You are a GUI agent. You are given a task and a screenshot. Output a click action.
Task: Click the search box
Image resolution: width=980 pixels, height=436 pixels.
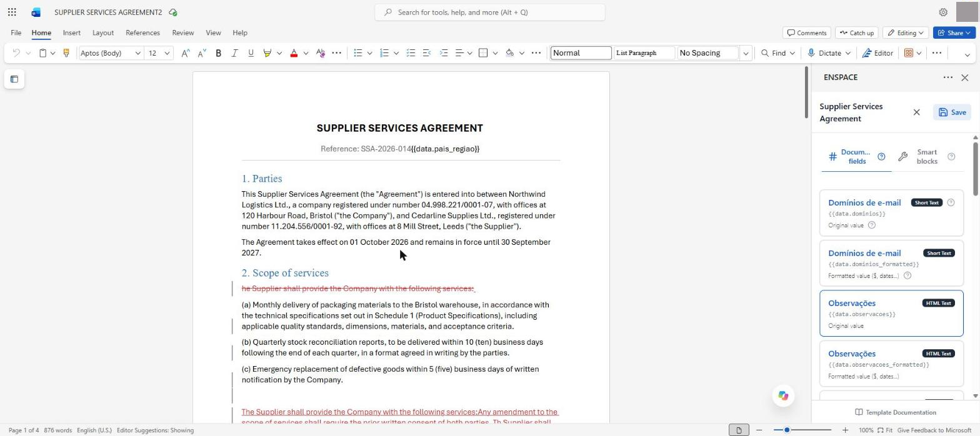pos(490,12)
